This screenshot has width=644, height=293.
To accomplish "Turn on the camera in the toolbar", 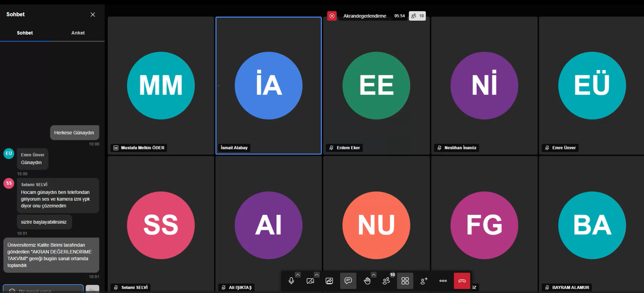I will point(310,281).
